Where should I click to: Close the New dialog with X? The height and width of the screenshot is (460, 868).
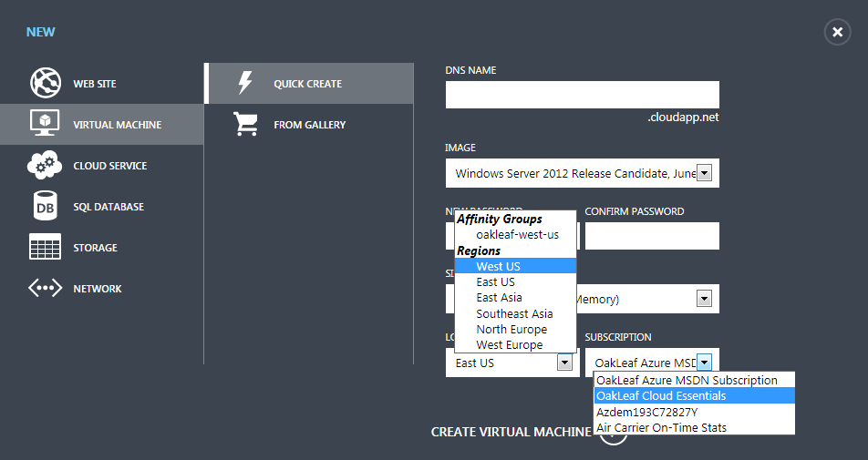pos(838,32)
